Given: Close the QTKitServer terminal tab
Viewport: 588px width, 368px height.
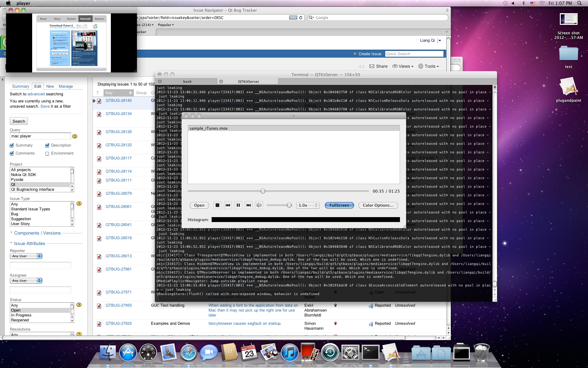Looking at the screenshot, I should pos(221,82).
